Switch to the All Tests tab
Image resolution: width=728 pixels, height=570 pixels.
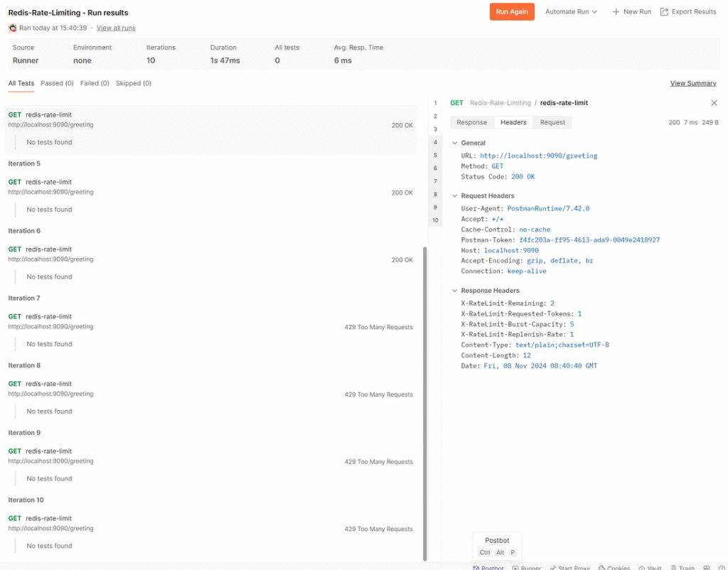click(21, 83)
